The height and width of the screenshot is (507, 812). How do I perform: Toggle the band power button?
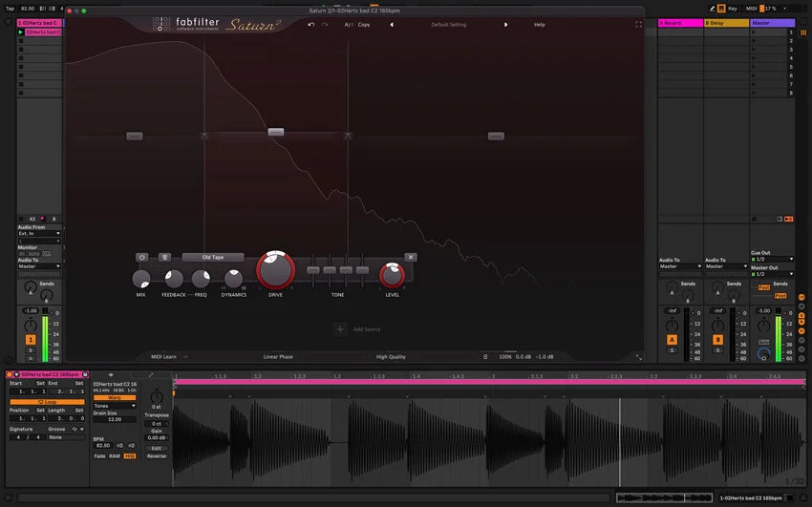142,257
